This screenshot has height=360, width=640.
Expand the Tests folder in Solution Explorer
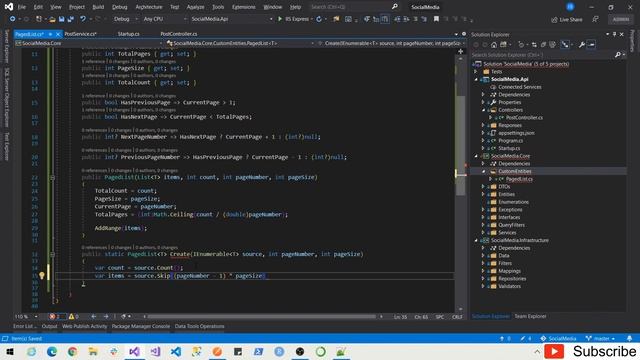coord(476,71)
